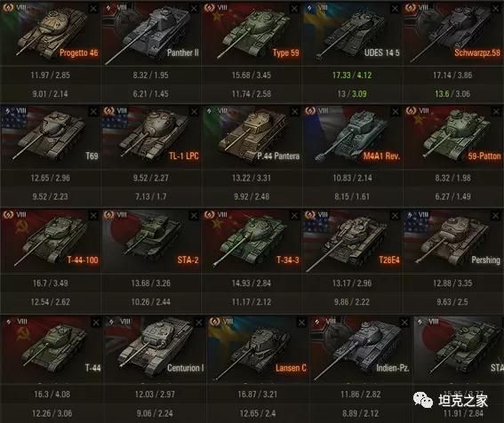
Task: Remove the Centurion I card
Action: tap(199, 322)
